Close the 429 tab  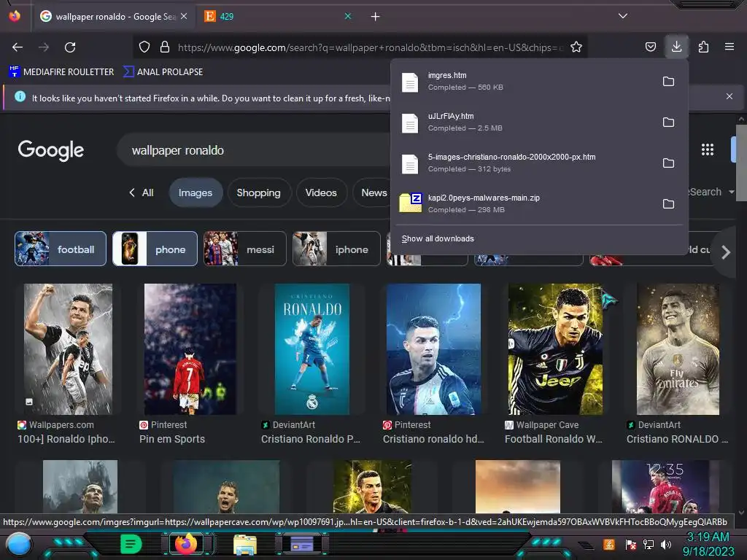(x=348, y=16)
